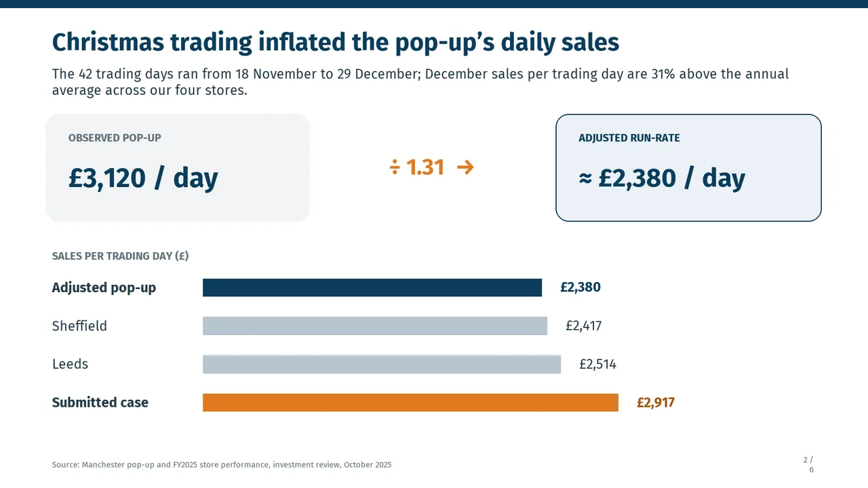Select the Sheffield row label

(x=79, y=326)
